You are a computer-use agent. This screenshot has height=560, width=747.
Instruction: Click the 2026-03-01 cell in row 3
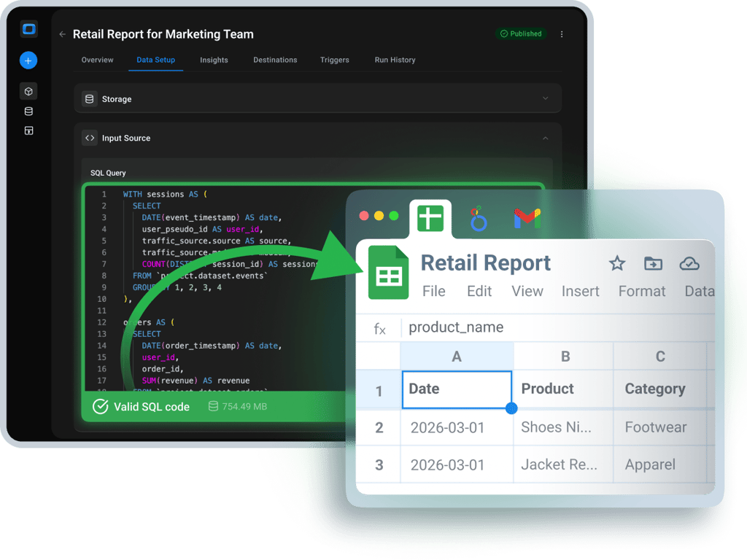click(457, 464)
